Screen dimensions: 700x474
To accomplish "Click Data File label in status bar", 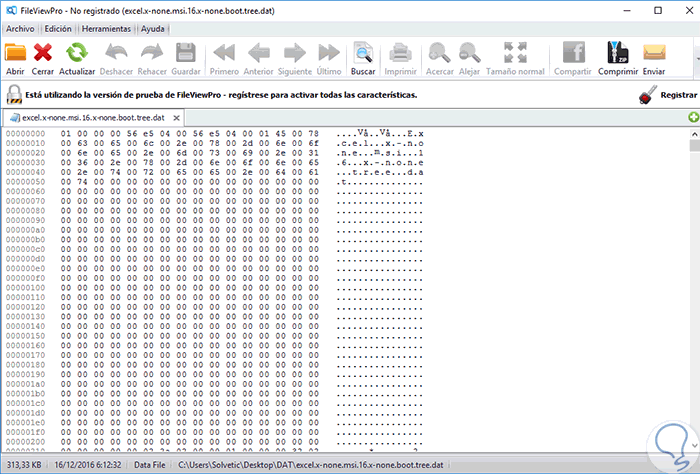I will [150, 465].
